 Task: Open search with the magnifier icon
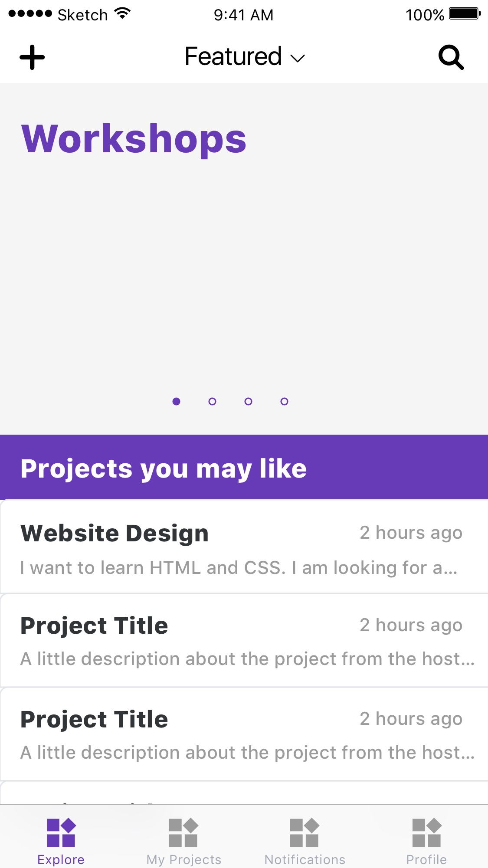pyautogui.click(x=451, y=57)
